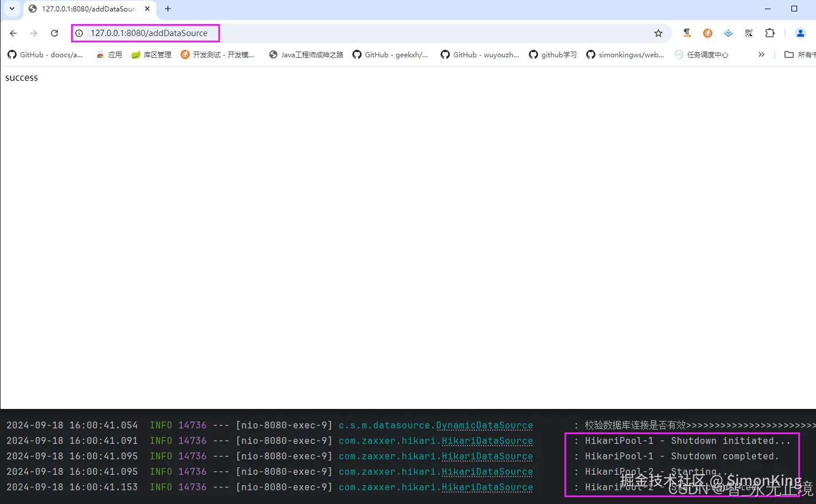Image resolution: width=816 pixels, height=504 pixels.
Task: Open the 应用 bookmark
Action: coord(109,54)
